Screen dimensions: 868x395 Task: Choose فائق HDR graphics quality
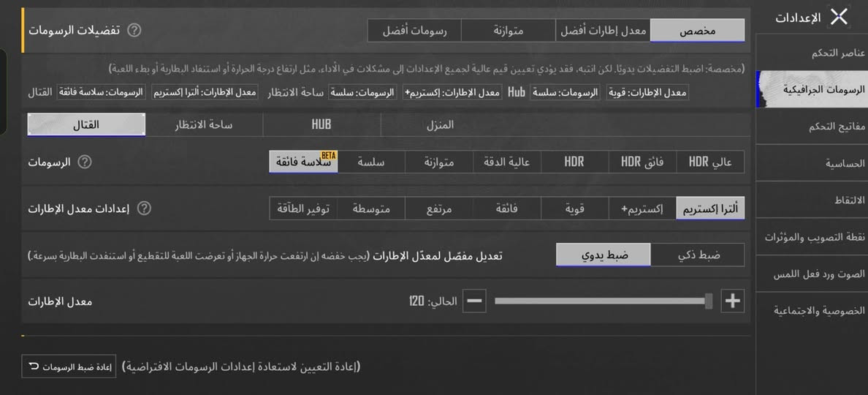(643, 162)
